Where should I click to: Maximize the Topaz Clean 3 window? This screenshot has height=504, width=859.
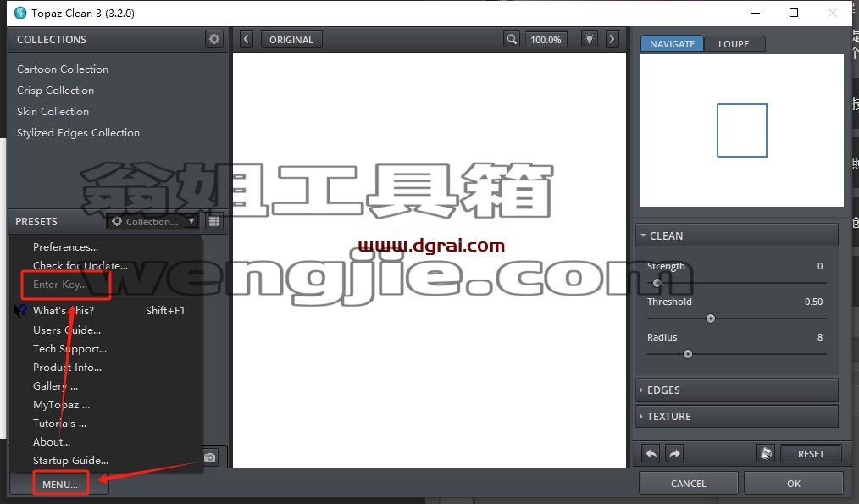tap(793, 13)
